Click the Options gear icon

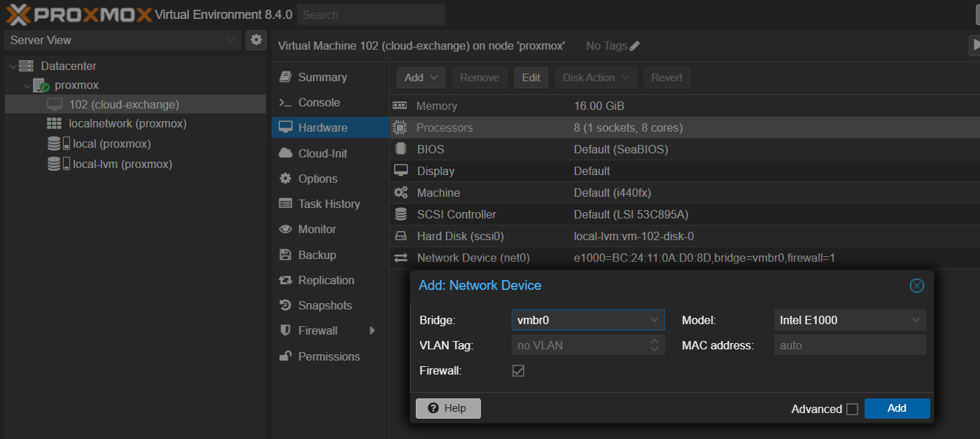(x=285, y=179)
